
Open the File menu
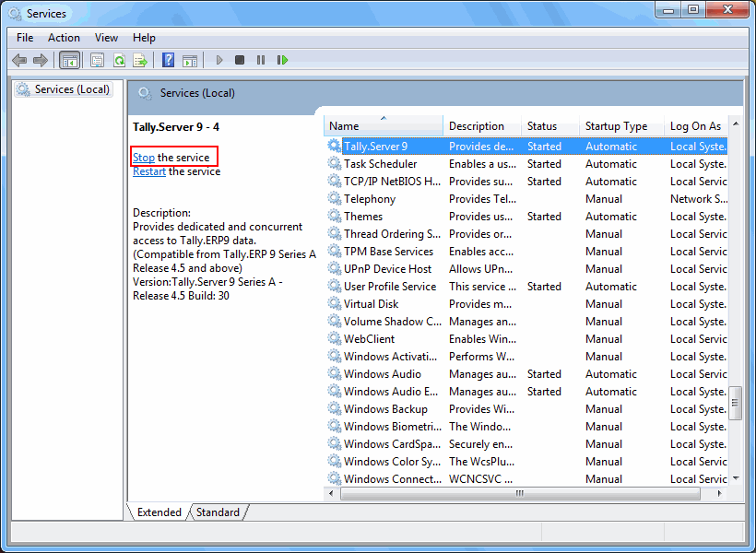point(25,38)
